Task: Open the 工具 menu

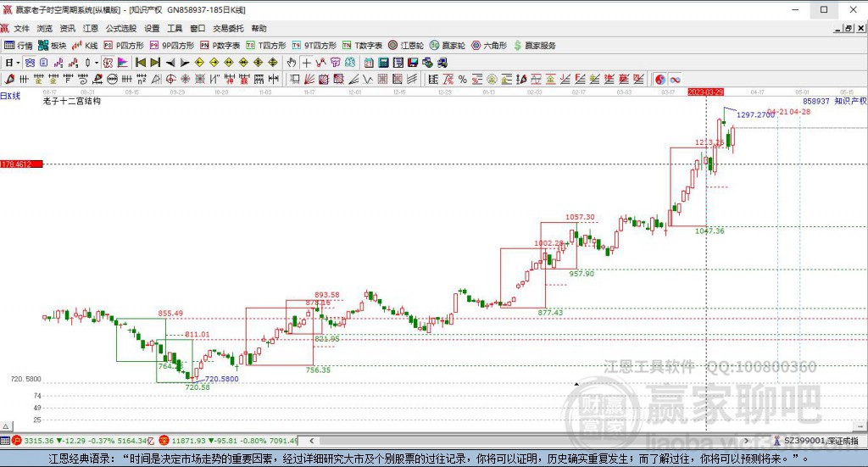Action: click(175, 28)
